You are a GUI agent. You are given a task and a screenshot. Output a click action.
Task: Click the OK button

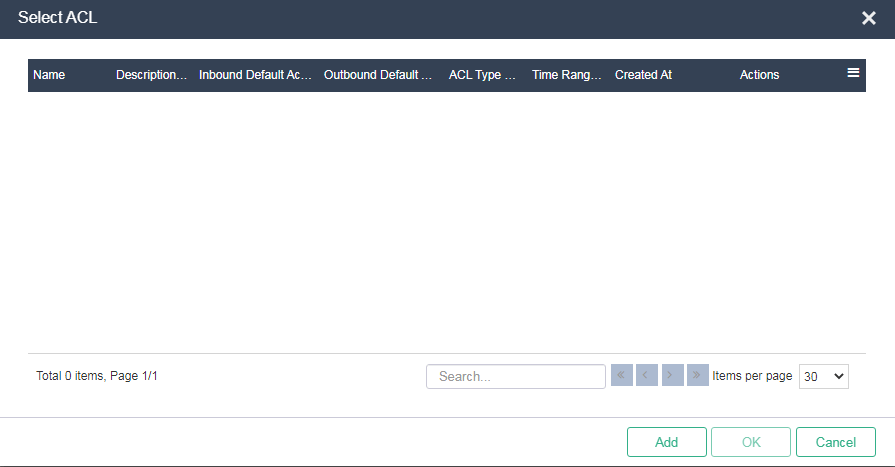(x=751, y=442)
